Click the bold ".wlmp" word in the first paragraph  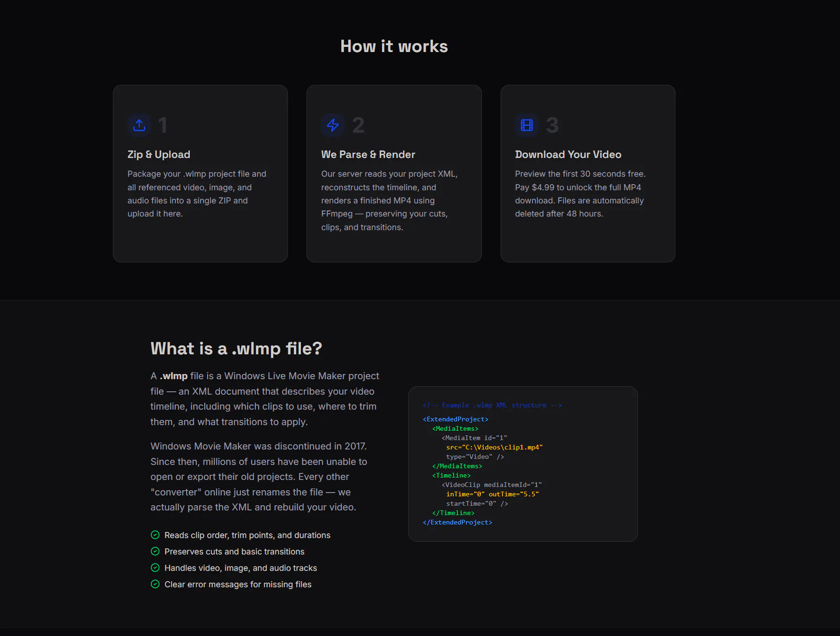[173, 376]
